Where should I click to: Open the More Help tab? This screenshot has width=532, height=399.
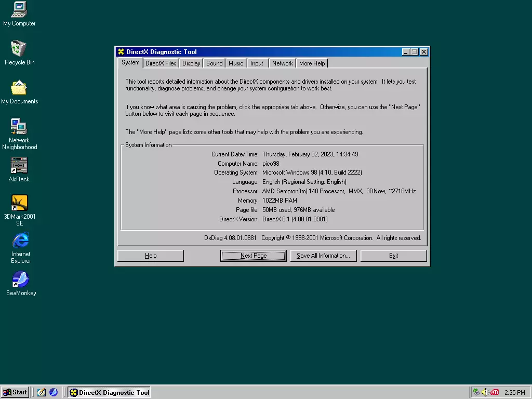(312, 63)
